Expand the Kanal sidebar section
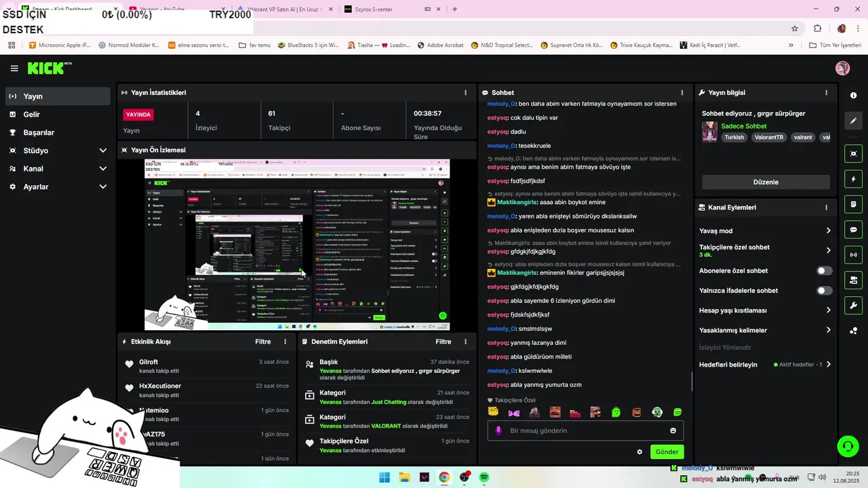Screen dimensions: 868x488 (103, 169)
